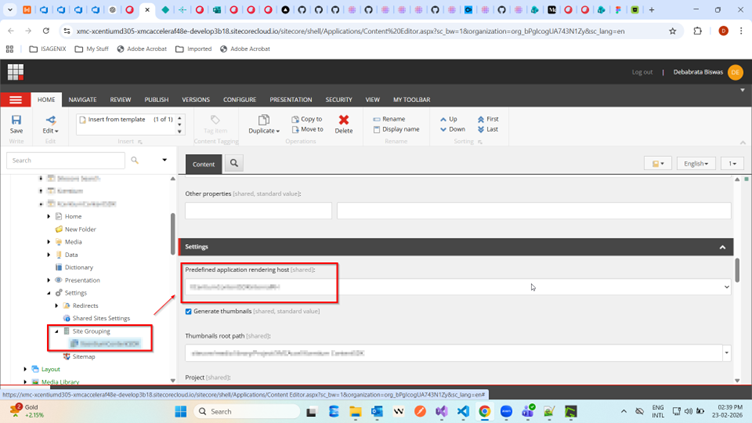The image size is (752, 423).
Task: Move item Down in sorting
Action: [452, 129]
